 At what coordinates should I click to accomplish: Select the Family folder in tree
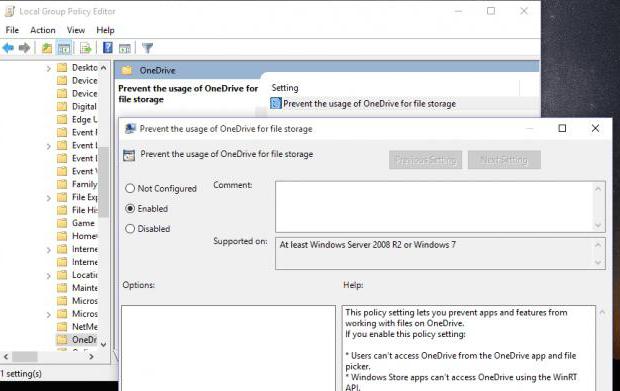[77, 184]
